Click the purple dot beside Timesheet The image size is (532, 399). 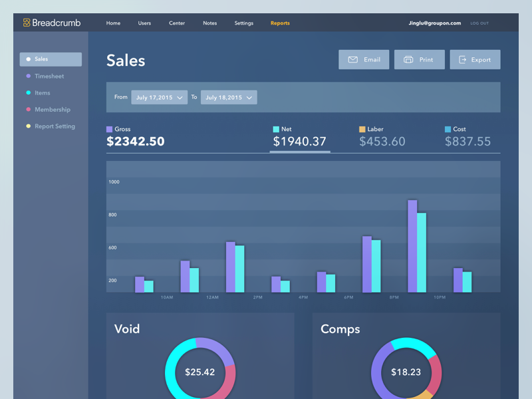coord(29,76)
